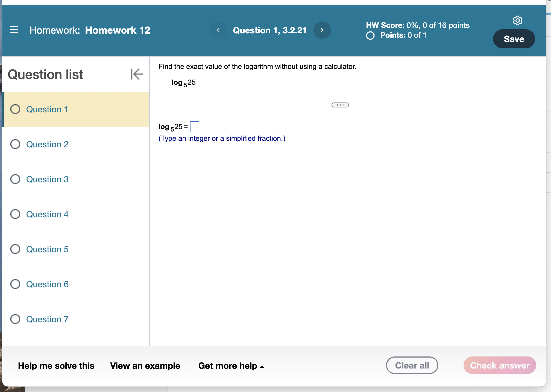Screen dimensions: 551x392
Task: Click the Question 3 status circle
Action: 15,179
